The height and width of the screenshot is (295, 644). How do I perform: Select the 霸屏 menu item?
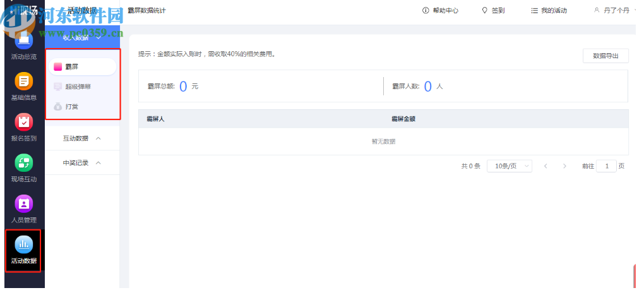tap(82, 66)
